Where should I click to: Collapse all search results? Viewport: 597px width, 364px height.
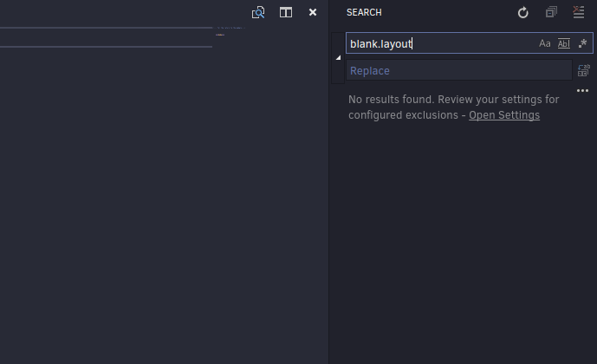(551, 12)
